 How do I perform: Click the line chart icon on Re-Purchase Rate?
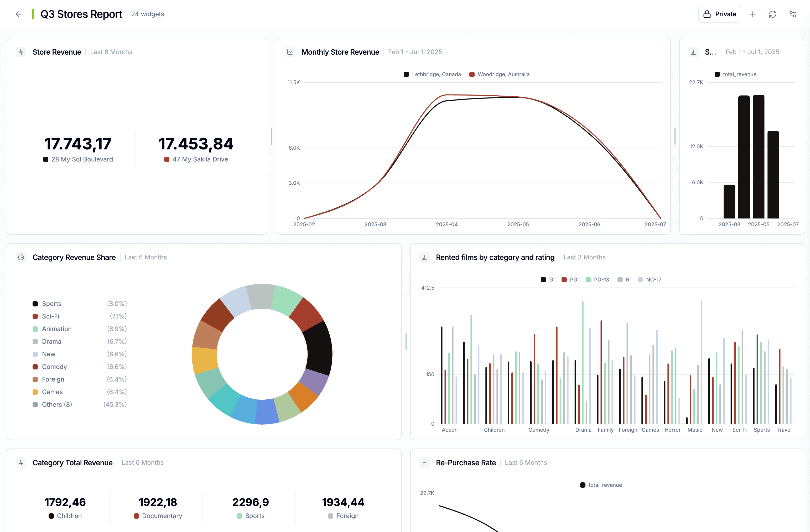[x=424, y=463]
